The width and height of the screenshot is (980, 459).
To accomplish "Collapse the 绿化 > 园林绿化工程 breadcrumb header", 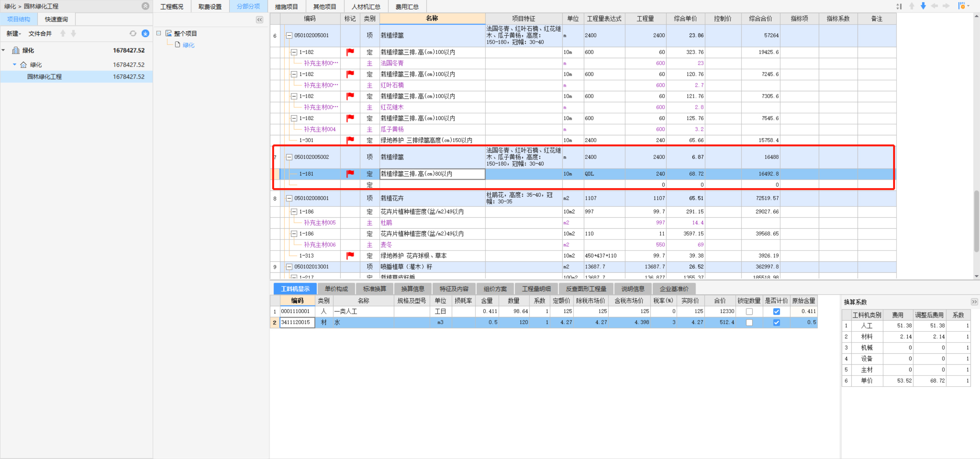I will [145, 6].
